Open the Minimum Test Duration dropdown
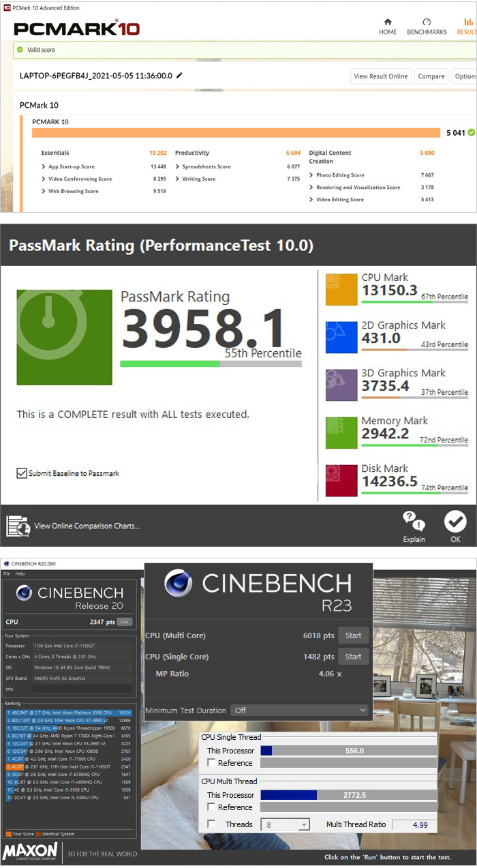The height and width of the screenshot is (868, 477). pos(300,710)
